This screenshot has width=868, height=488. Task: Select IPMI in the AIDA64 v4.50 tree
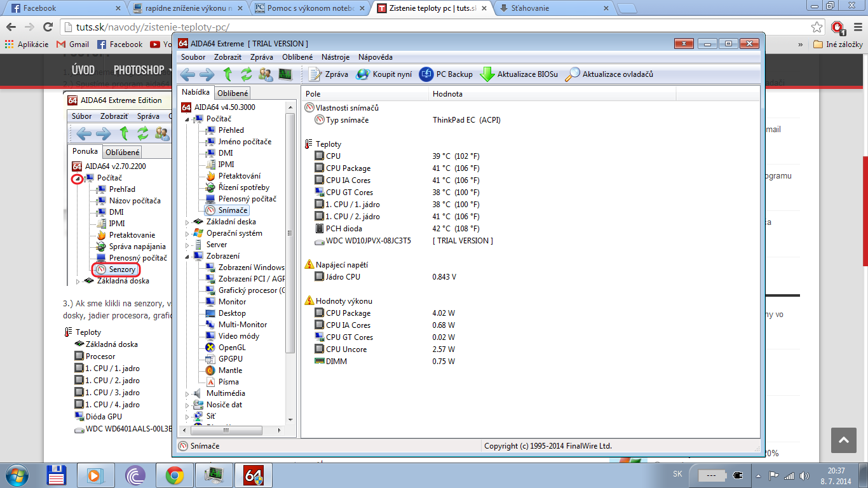coord(226,165)
